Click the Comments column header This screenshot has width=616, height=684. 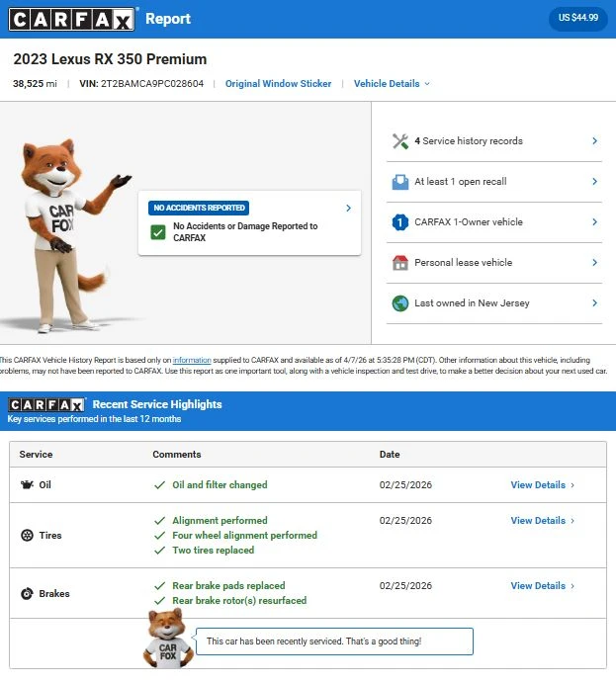click(x=177, y=455)
